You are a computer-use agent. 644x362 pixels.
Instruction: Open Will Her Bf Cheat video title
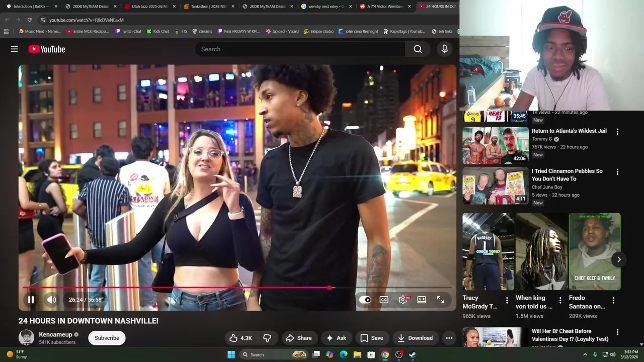[570, 335]
